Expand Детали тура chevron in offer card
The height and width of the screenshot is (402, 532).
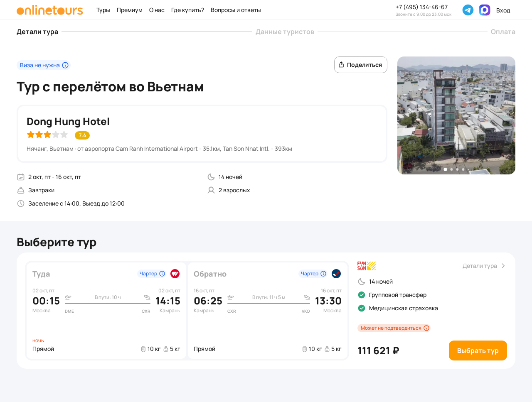503,266
